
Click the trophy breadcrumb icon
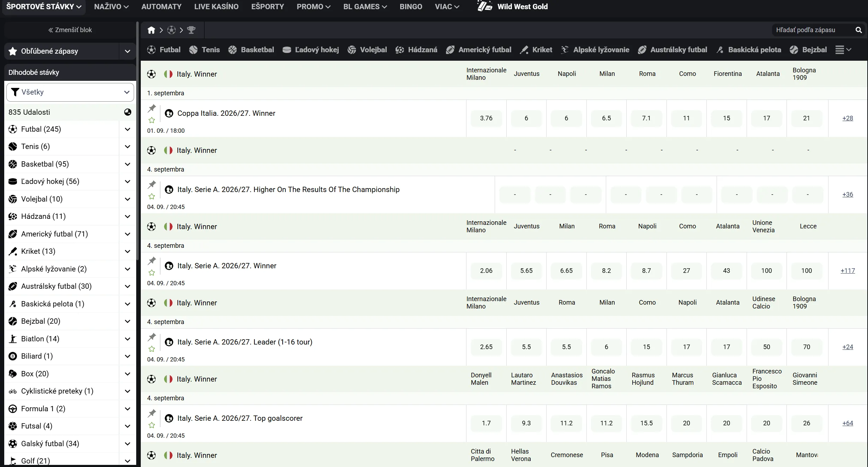tap(191, 30)
